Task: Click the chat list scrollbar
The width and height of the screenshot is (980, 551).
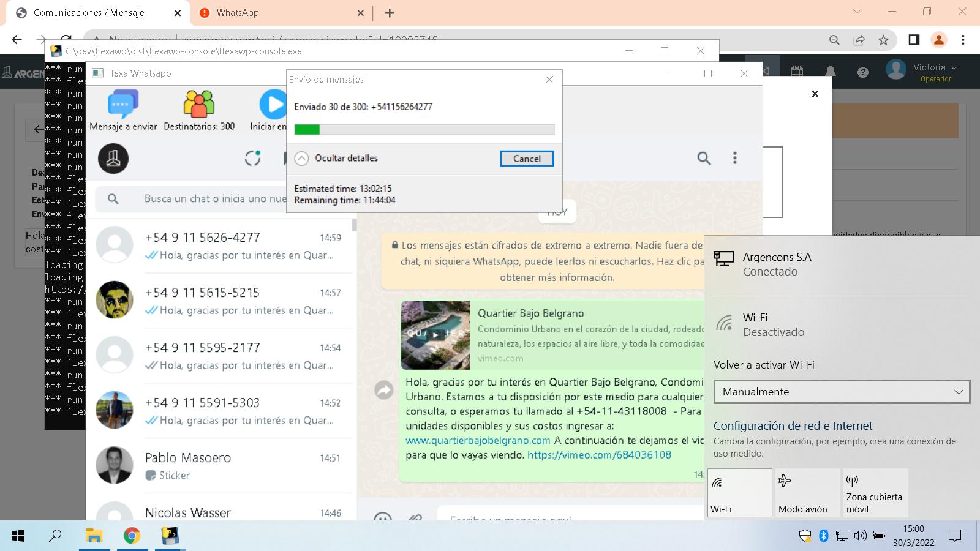Action: [354, 225]
